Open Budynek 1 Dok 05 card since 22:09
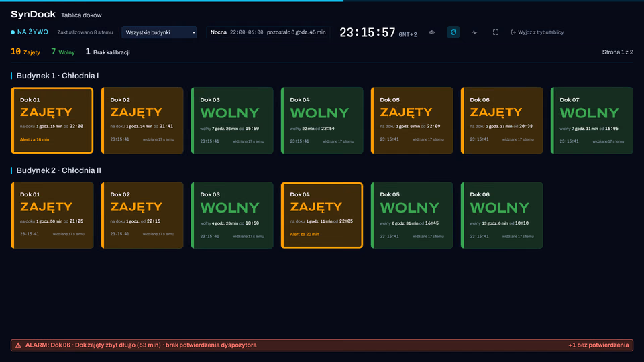644x362 pixels. pos(412,120)
